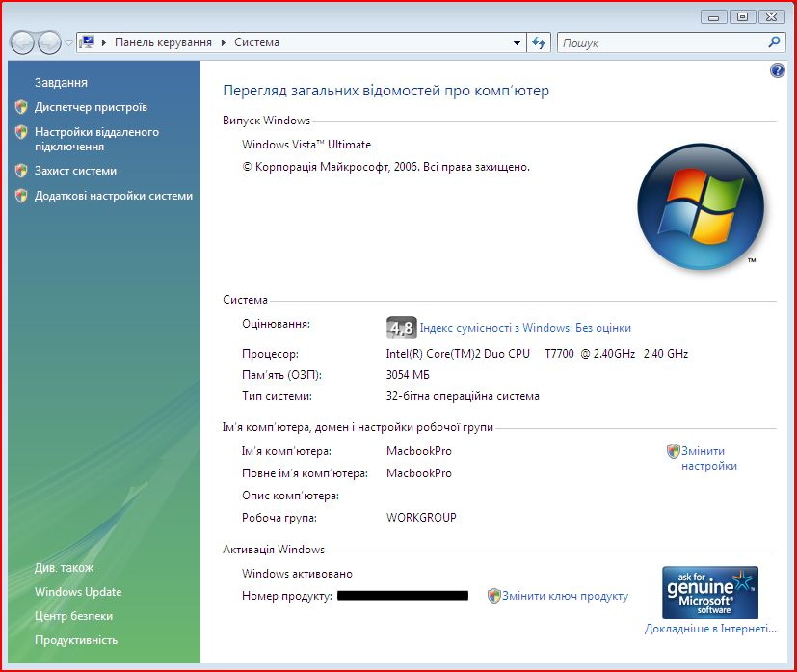This screenshot has height=672, width=797.
Task: Open Продуктивність in the sidebar
Action: coord(76,640)
